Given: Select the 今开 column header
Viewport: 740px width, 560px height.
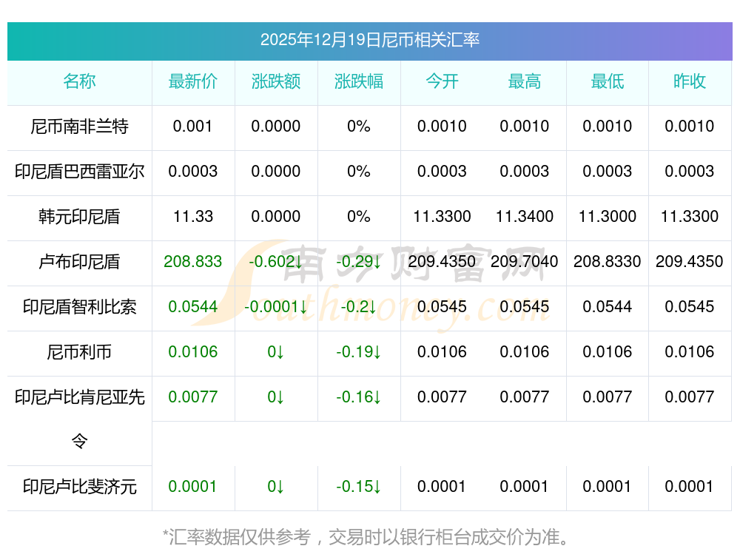Looking at the screenshot, I should coord(442,81).
